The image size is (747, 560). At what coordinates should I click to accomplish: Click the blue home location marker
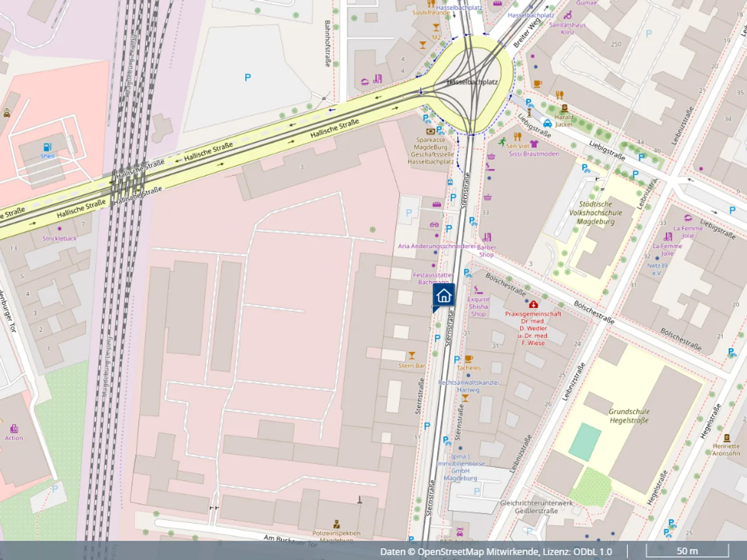(443, 296)
